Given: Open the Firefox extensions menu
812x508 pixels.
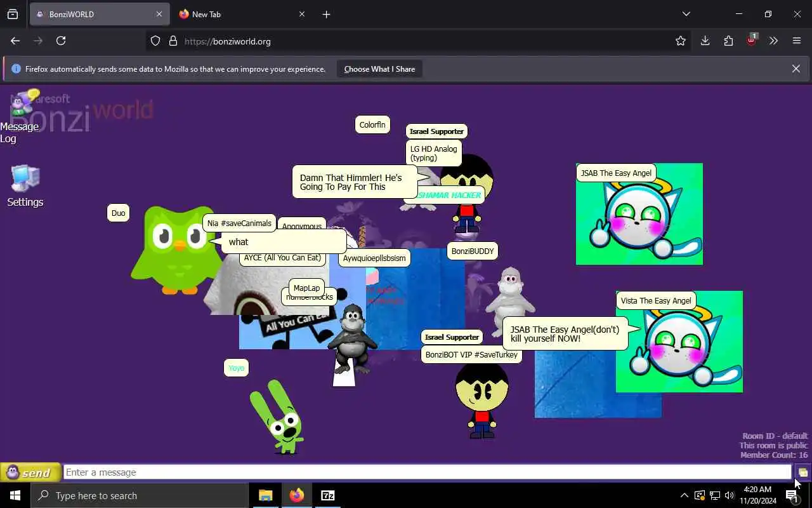Looking at the screenshot, I should click(x=728, y=41).
